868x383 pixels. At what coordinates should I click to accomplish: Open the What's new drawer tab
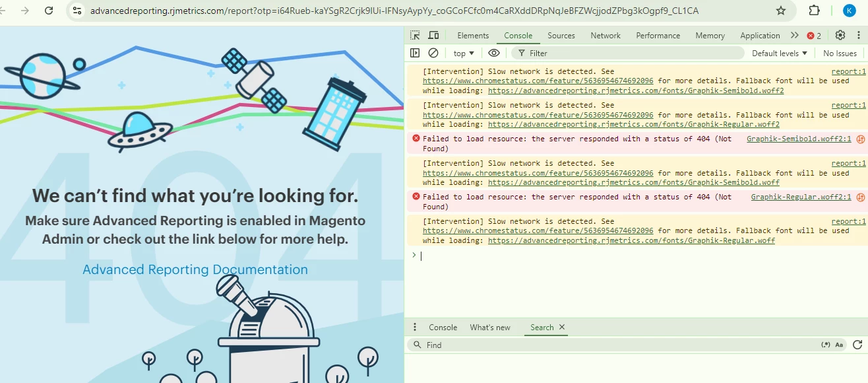[490, 328]
